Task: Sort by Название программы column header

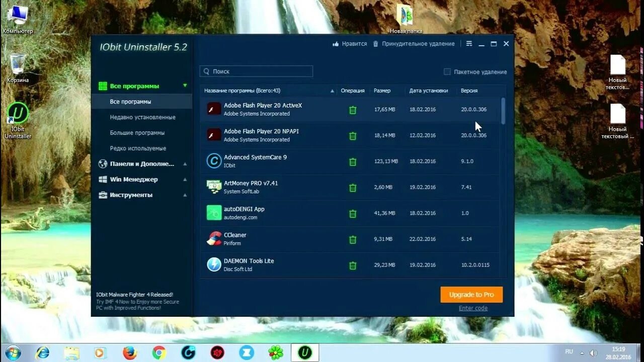Action: [x=242, y=90]
